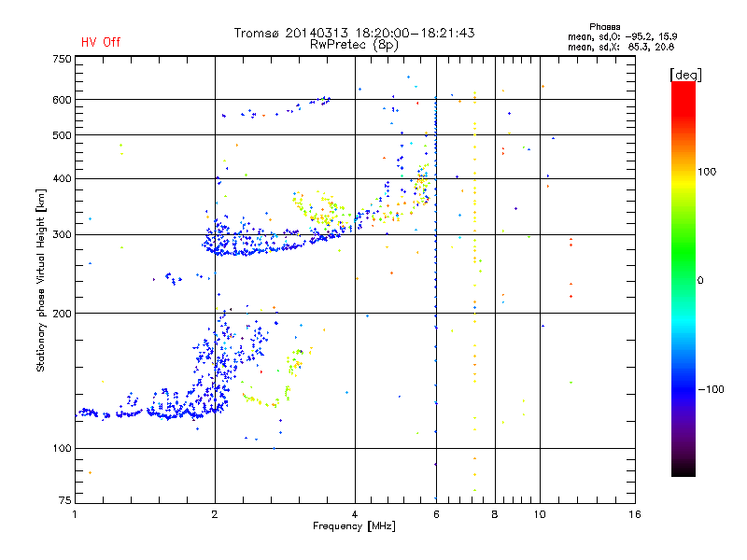Viewport: 747px width, 560px height.
Task: Click the x-axis '2' tick label
Action: 215,514
